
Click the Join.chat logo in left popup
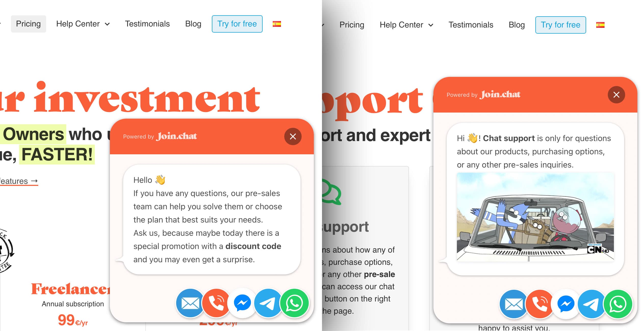[177, 136]
